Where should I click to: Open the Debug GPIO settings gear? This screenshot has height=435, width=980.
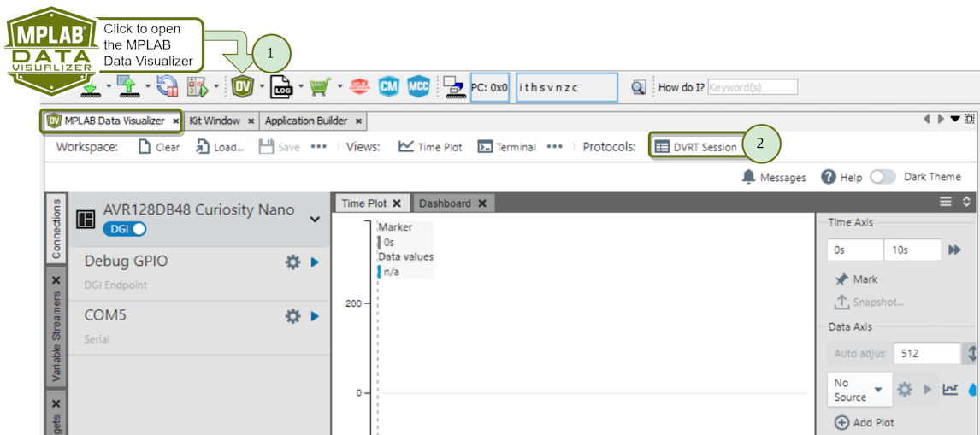point(292,262)
